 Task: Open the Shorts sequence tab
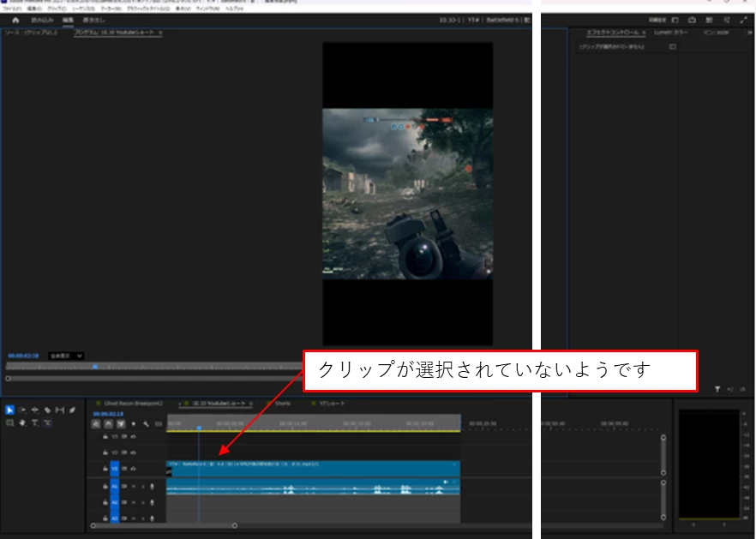click(283, 403)
